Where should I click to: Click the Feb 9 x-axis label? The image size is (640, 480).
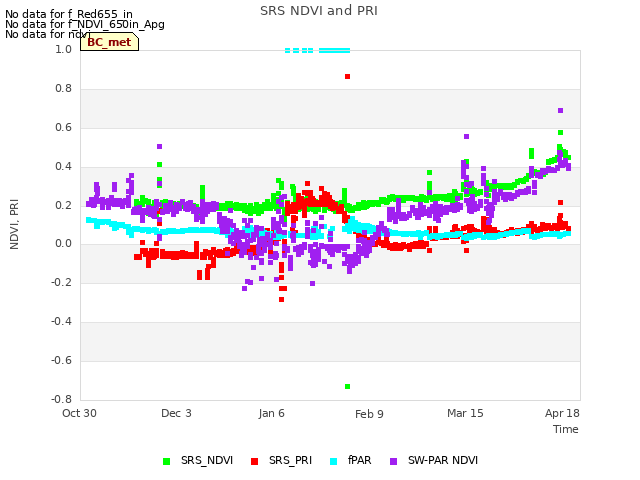(x=369, y=414)
